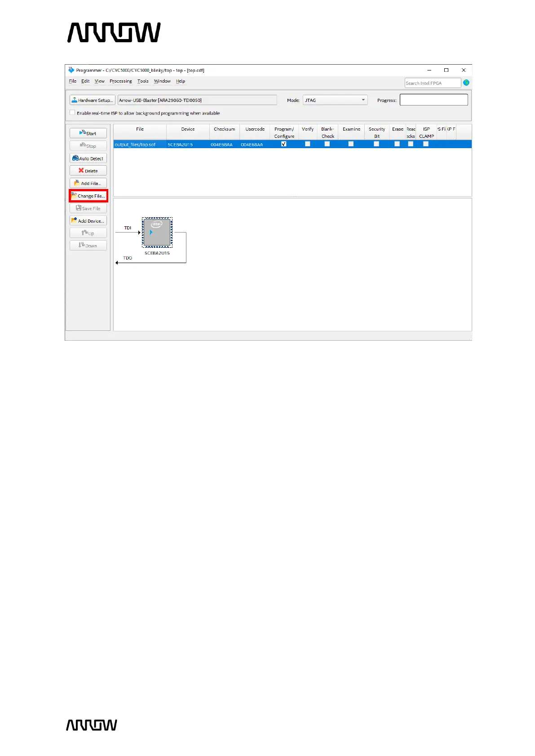The width and height of the screenshot is (535, 756).
Task: Click the globe icon beside search
Action: [466, 83]
